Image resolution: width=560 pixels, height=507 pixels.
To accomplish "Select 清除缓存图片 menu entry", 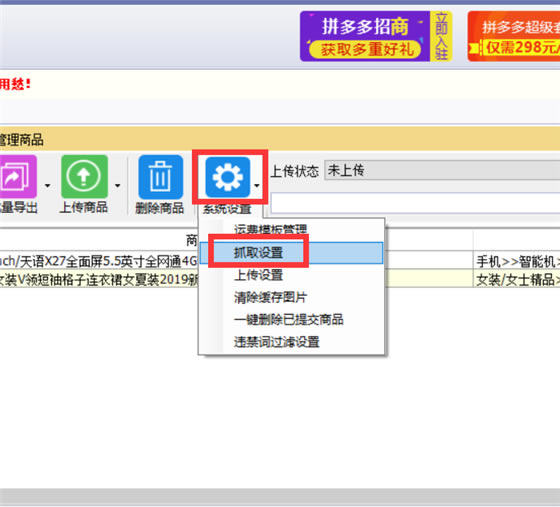I will coord(270,297).
